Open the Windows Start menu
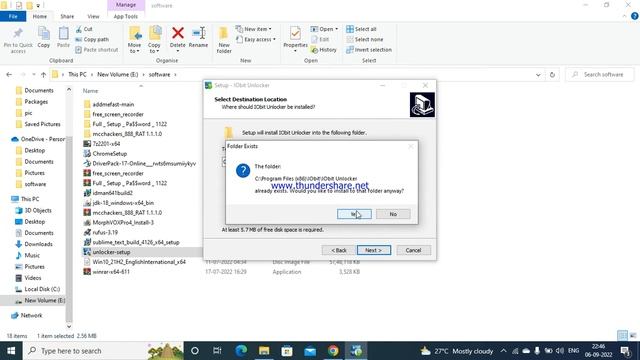Screen dimensions: 640x360 tap(11, 351)
